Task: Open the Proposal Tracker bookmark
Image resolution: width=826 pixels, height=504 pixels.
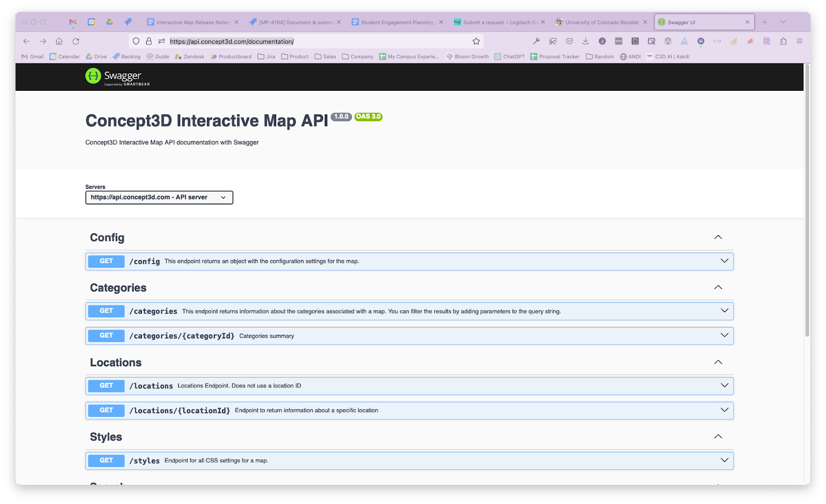Action: 555,57
